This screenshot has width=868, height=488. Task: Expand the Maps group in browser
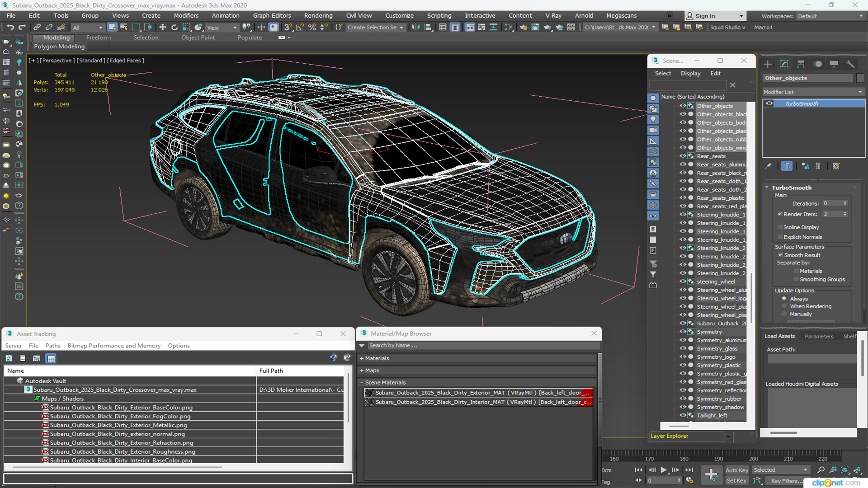[362, 371]
